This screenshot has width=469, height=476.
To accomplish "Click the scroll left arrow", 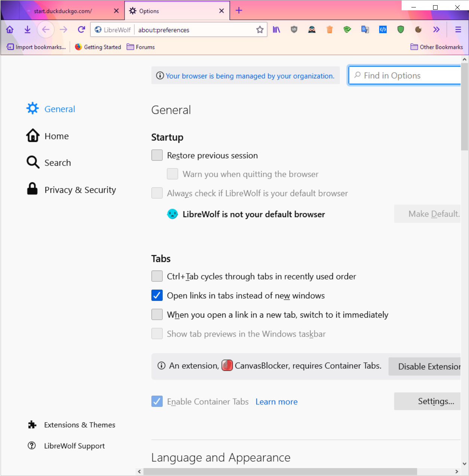I will point(140,472).
